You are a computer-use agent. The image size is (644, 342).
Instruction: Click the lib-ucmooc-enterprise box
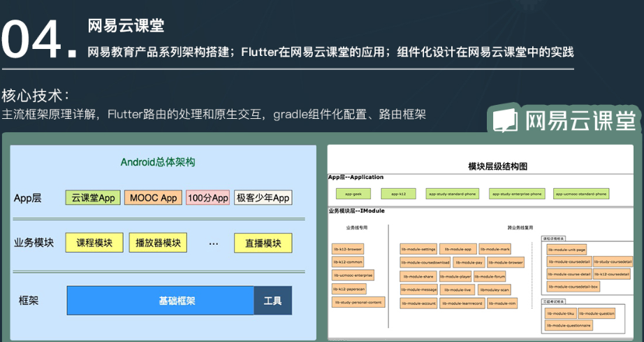353,275
